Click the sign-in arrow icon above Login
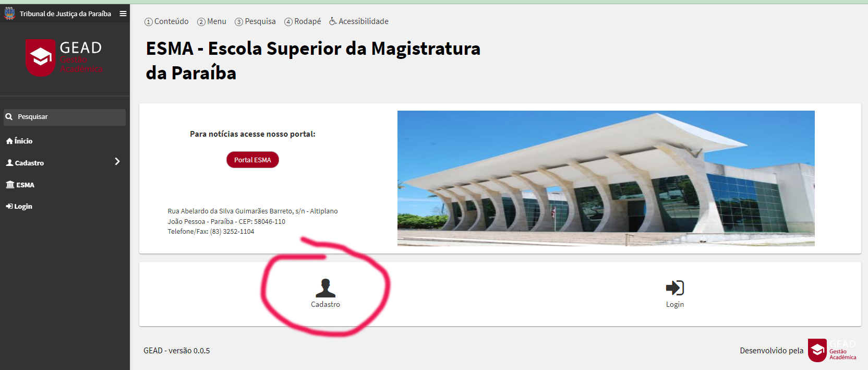 [674, 288]
